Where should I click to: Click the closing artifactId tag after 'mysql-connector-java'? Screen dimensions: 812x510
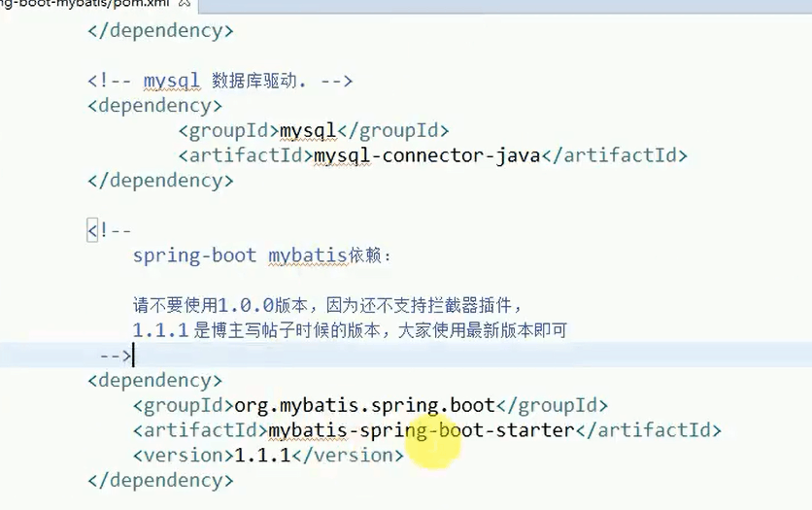click(615, 155)
